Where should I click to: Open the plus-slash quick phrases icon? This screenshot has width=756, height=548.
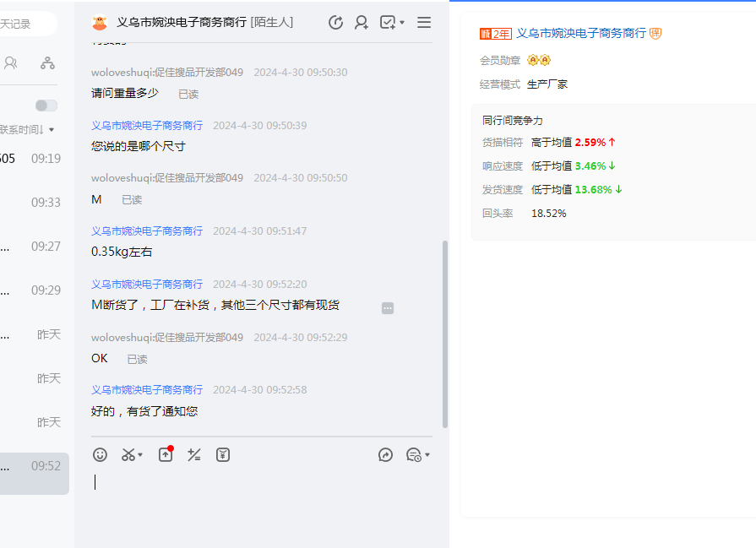pyautogui.click(x=194, y=455)
